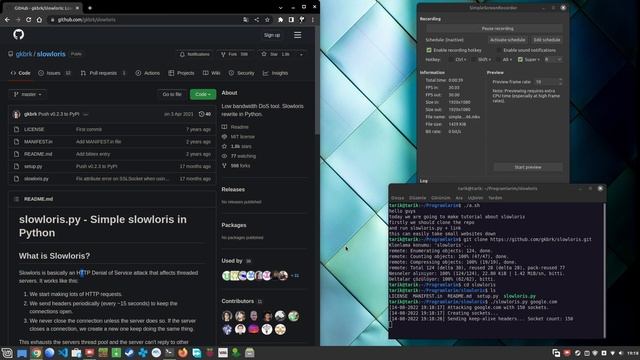The image size is (640, 360).
Task: Open Yardım menu in the terminal
Action: [x=495, y=198]
